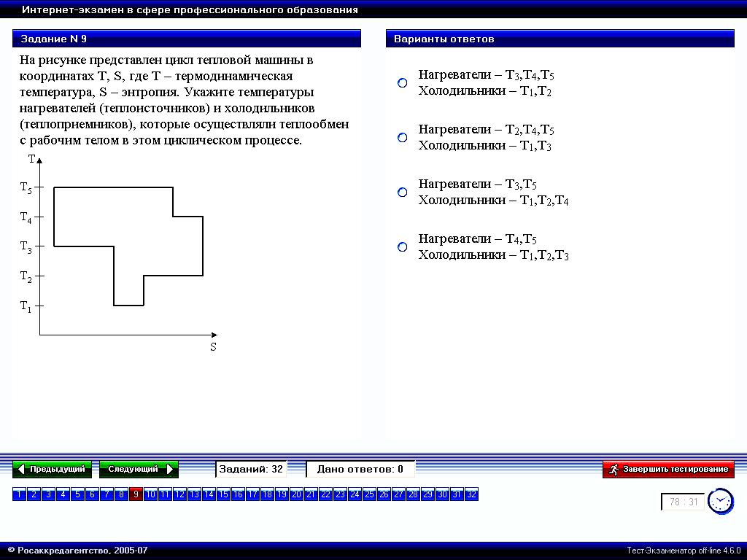Choose option Нагреватели T3,T5 radio button
This screenshot has height=560, width=747.
click(x=403, y=192)
